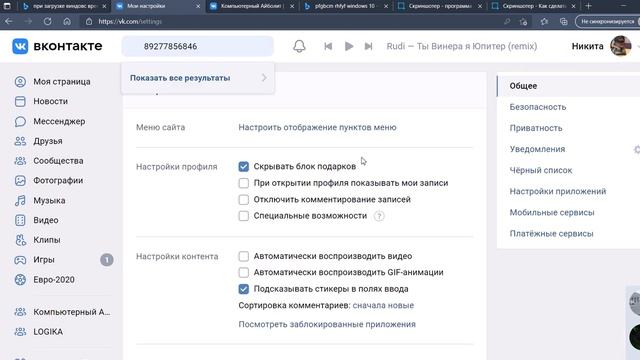Click the Евро-2020 ball icon
640x360 pixels.
coord(20,280)
